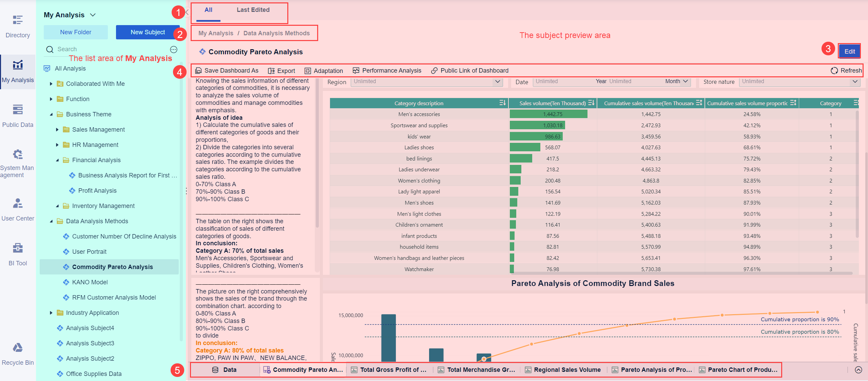
Task: Switch to the Last Edited tab
Action: coord(253,10)
